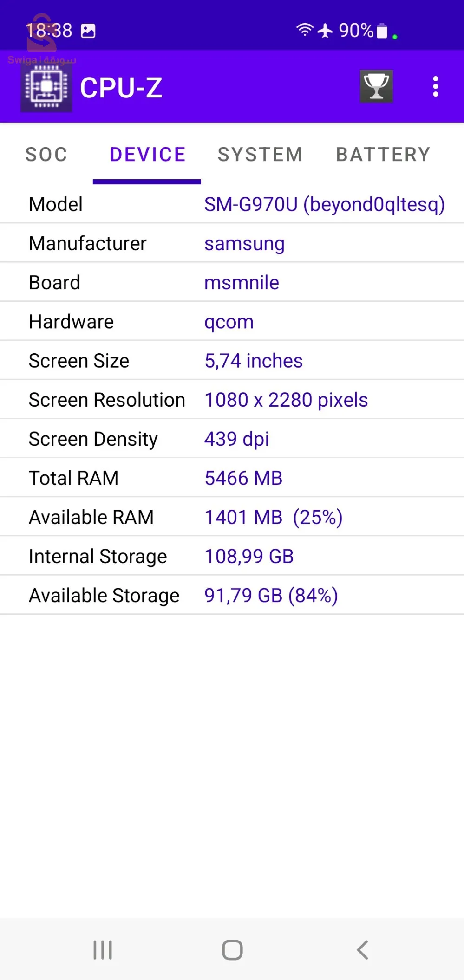Tap the trophy benchmark icon
The image size is (464, 980).
376,86
